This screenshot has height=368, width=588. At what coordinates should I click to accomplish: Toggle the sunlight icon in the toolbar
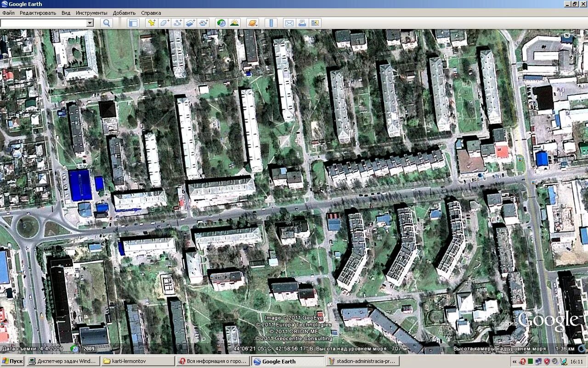click(x=234, y=23)
